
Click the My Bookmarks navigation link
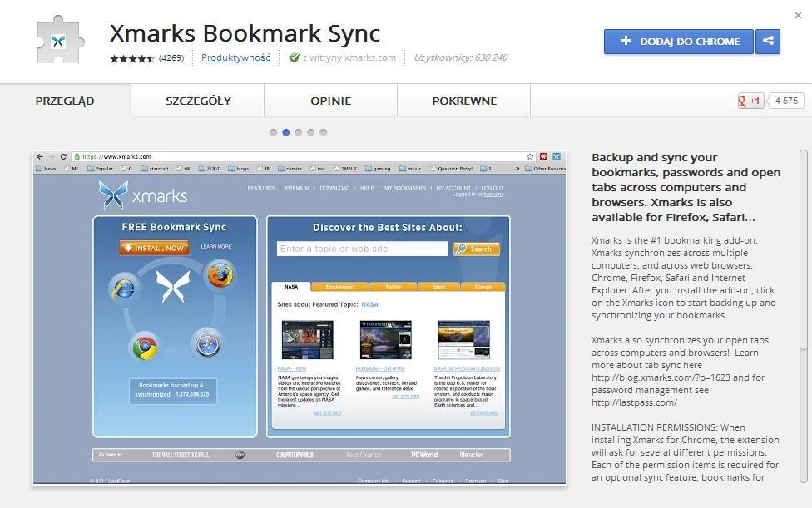405,188
